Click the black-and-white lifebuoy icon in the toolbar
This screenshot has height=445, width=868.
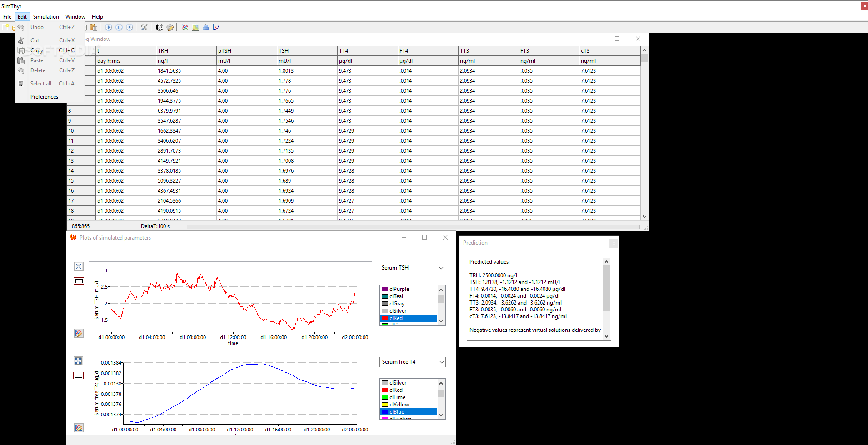(x=160, y=27)
